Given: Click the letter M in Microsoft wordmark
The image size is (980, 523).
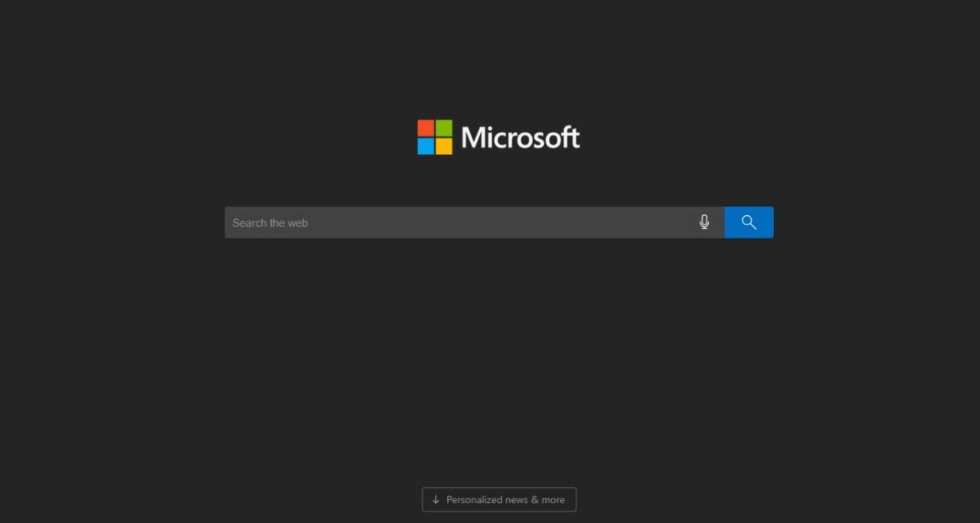Looking at the screenshot, I should [472, 138].
